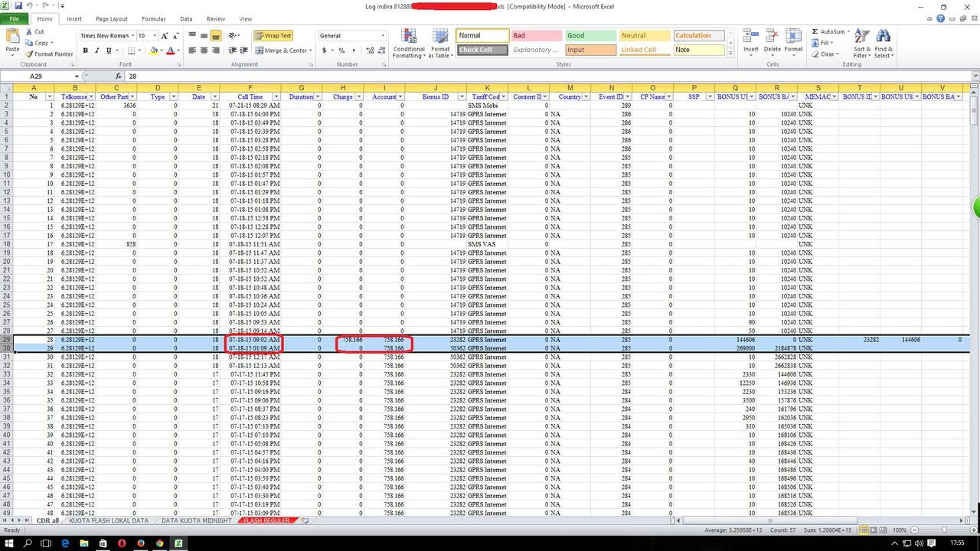Open Excel Help question mark
Image resolution: width=980 pixels, height=551 pixels.
click(x=942, y=18)
